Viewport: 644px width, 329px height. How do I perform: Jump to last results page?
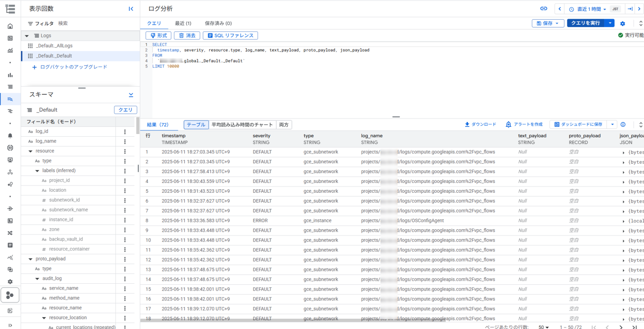click(x=635, y=327)
